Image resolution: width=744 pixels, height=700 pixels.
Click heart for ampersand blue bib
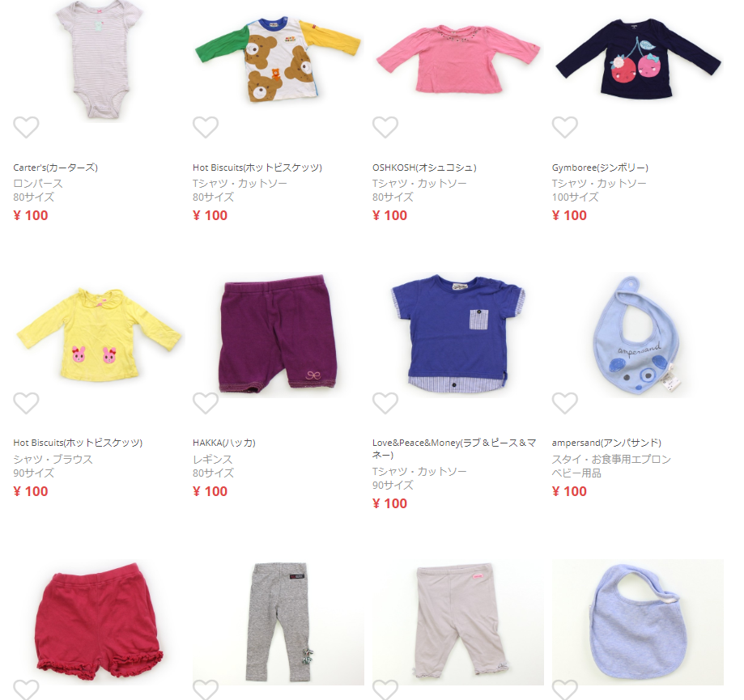pyautogui.click(x=564, y=403)
